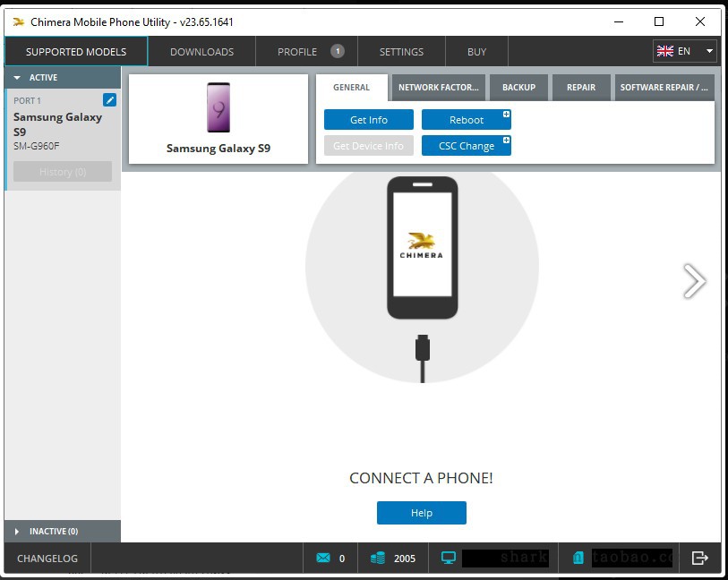Click the computer monitor icon in status bar
Viewport: 728px width, 580px height.
[x=449, y=559]
